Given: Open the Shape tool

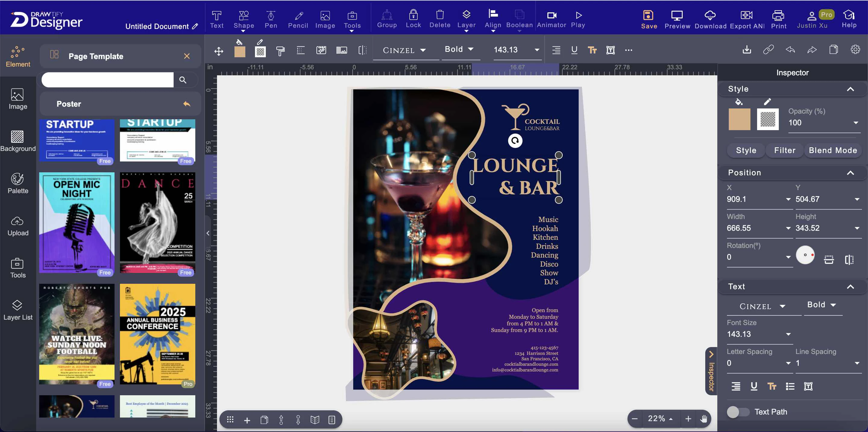Looking at the screenshot, I should 244,18.
